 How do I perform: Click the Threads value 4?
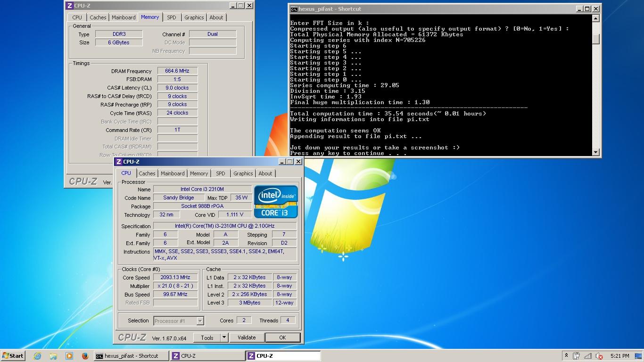[x=288, y=320]
